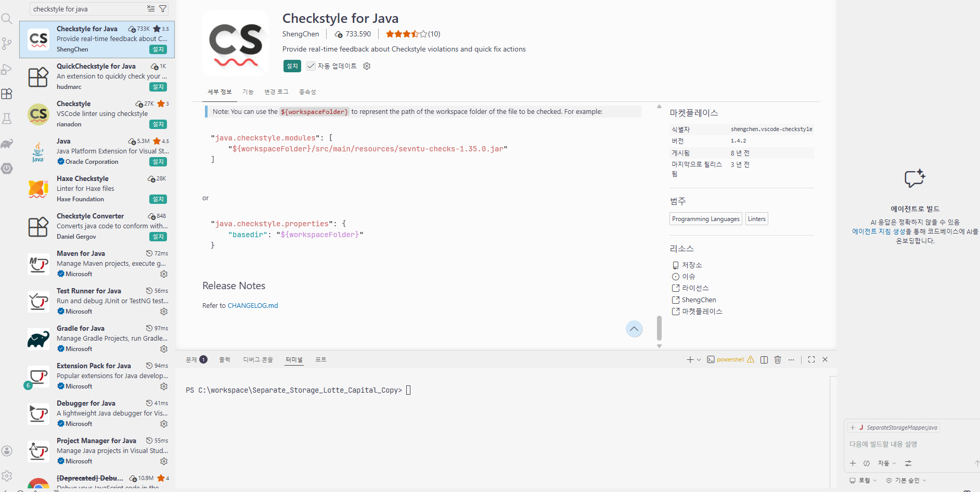Toggle the auto update checkbox
The width and height of the screenshot is (980, 492).
click(311, 66)
